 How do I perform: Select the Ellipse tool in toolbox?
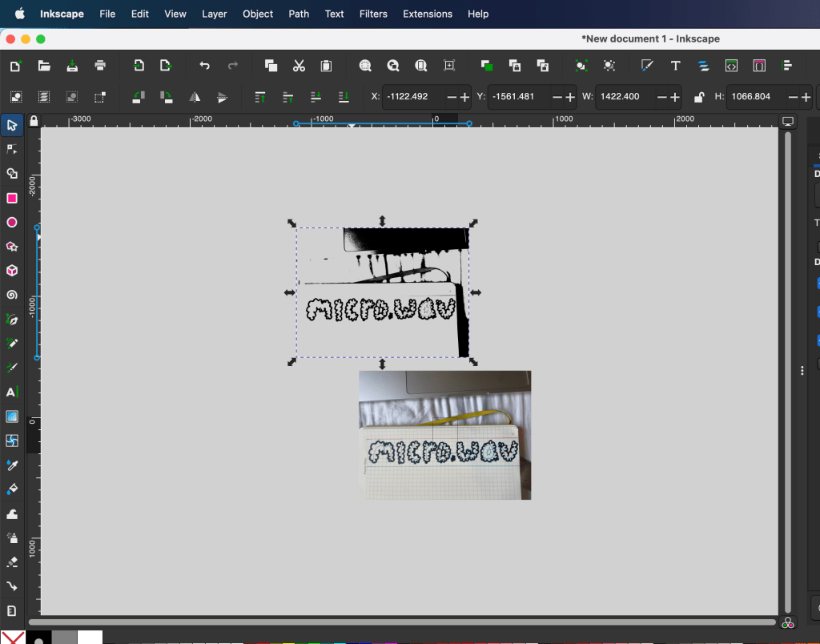click(12, 223)
